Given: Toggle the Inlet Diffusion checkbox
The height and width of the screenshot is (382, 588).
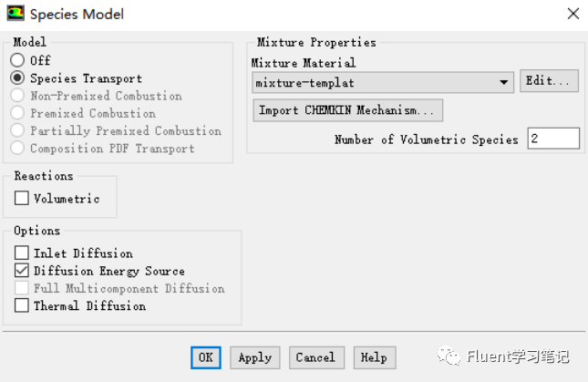Looking at the screenshot, I should tap(21, 253).
